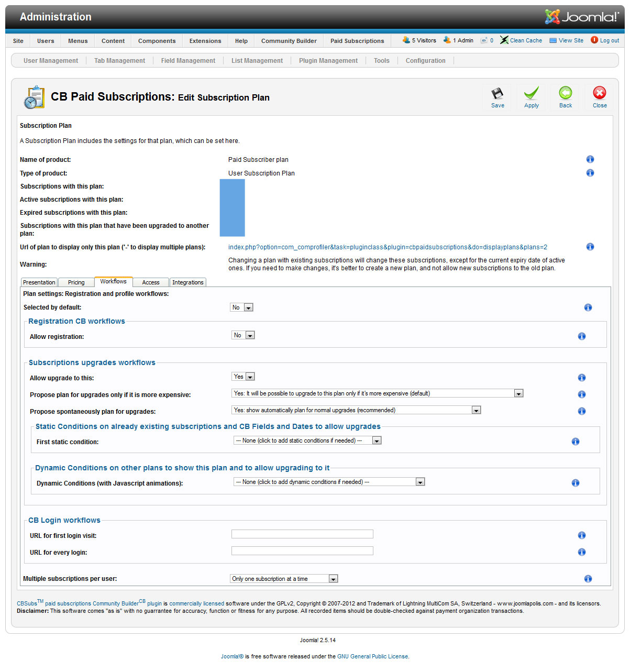Image resolution: width=630 pixels, height=672 pixels.
Task: Click the Save floppy disk icon
Action: tap(498, 93)
